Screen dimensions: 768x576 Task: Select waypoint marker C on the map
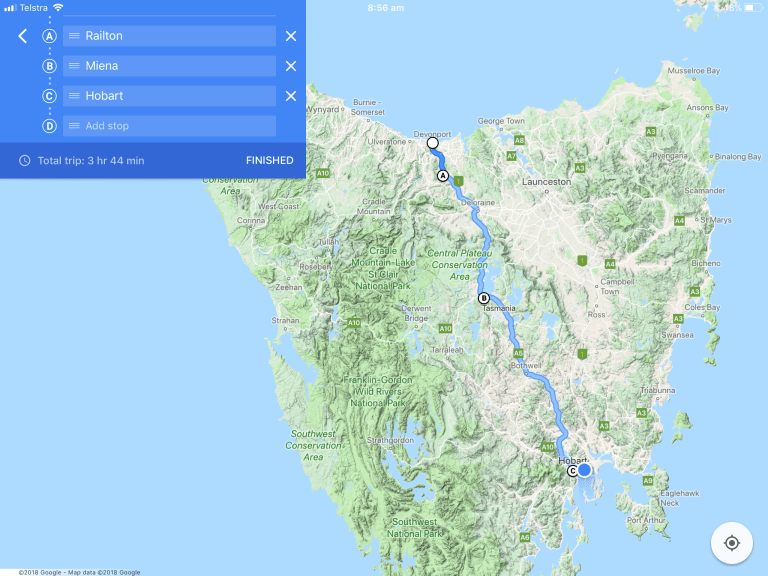tap(573, 471)
